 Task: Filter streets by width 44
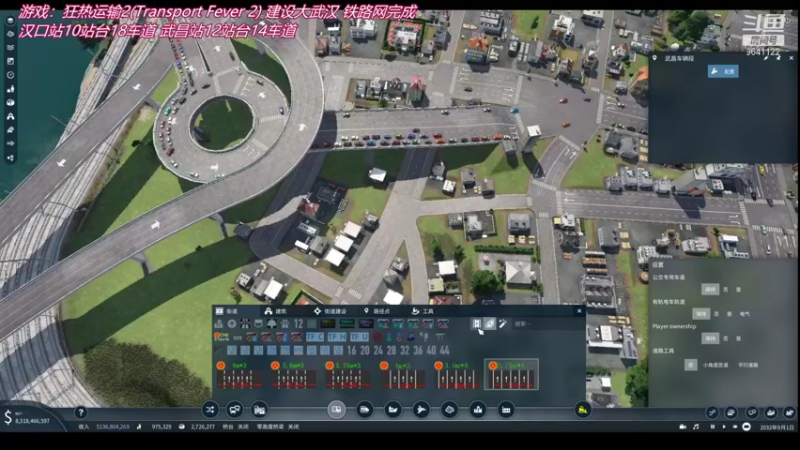444,351
